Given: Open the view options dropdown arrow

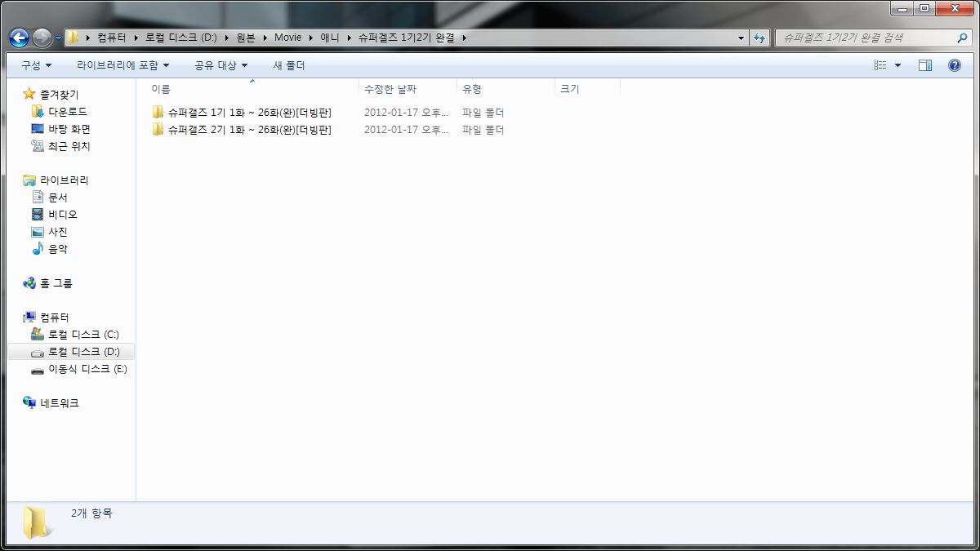Looking at the screenshot, I should (898, 65).
